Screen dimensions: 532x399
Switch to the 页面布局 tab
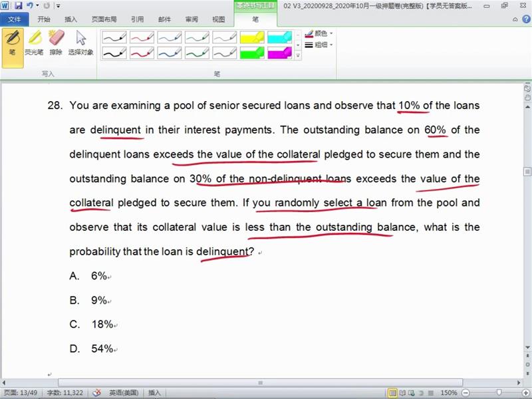point(104,19)
